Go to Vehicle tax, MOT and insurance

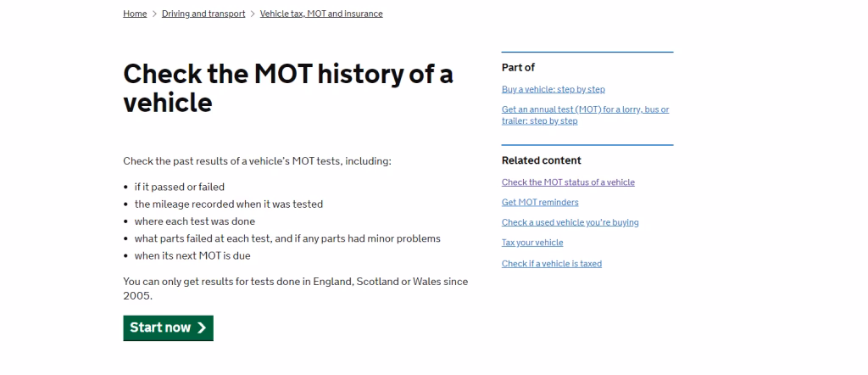(321, 14)
